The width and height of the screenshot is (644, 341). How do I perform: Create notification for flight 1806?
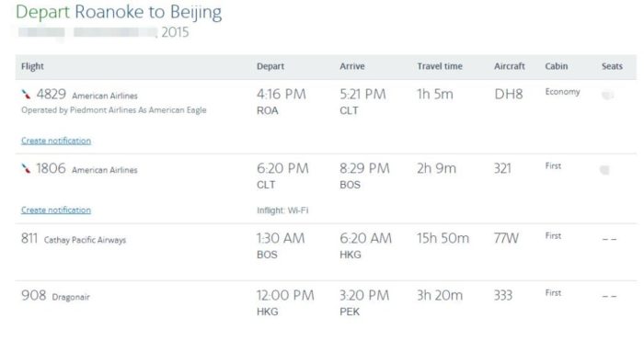pyautogui.click(x=56, y=210)
